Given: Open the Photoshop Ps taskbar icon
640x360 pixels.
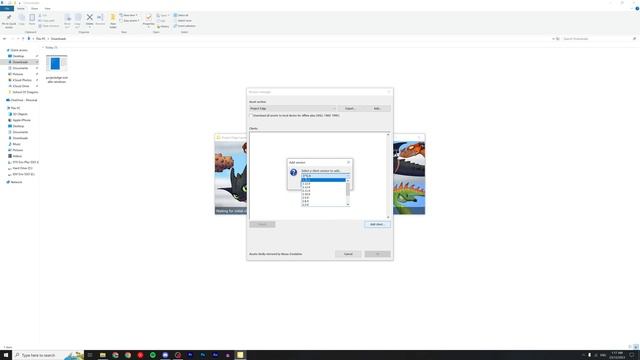Looking at the screenshot, I should (x=202, y=355).
